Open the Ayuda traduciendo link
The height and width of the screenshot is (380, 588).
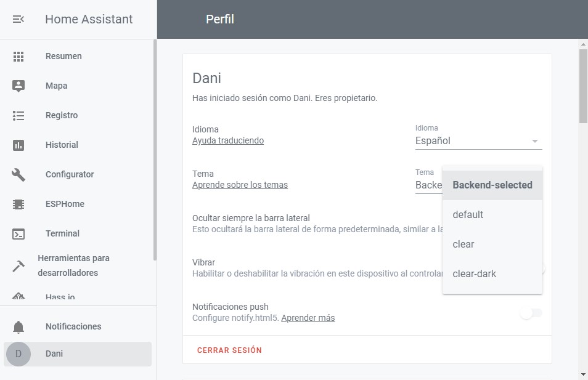pos(228,140)
